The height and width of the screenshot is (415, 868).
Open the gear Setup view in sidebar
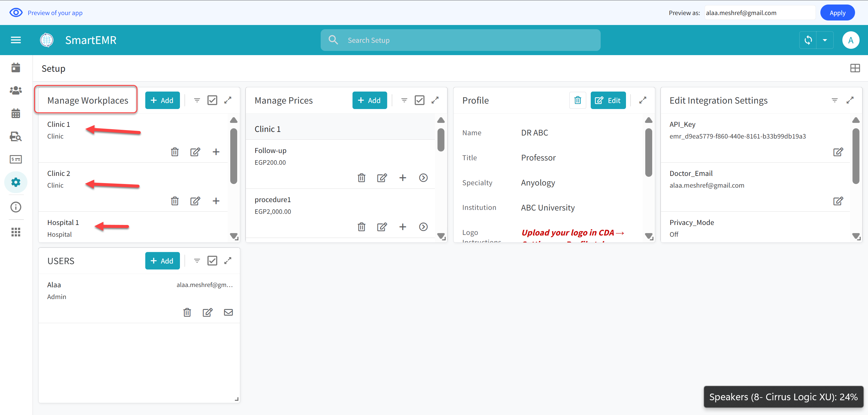pos(15,182)
